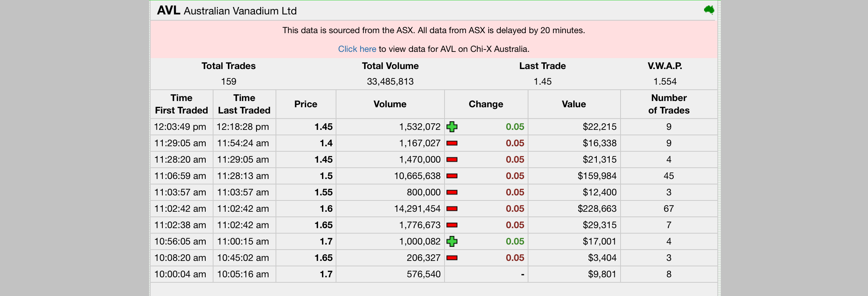
Task: Click red minus icon in 10:08:20 am row
Action: click(x=452, y=258)
